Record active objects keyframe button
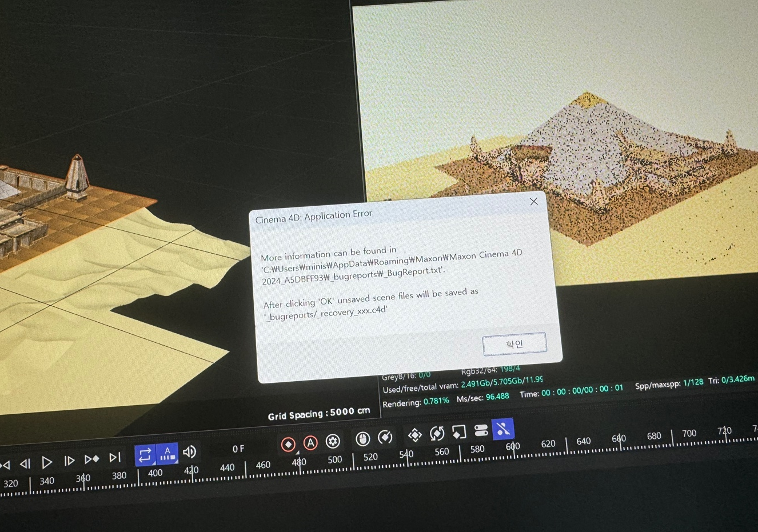Screen dimensions: 758x532 click(x=288, y=444)
